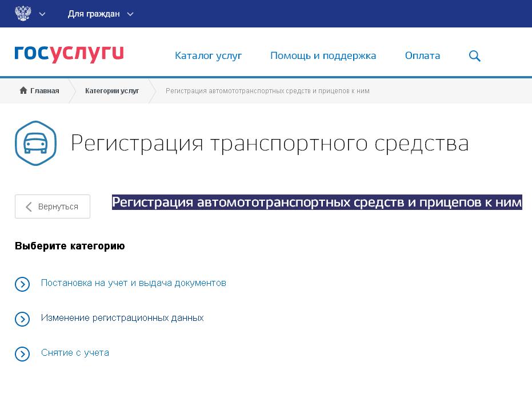Open 'Помощь и поддержка' section
The height and width of the screenshot is (417, 532).
point(323,55)
